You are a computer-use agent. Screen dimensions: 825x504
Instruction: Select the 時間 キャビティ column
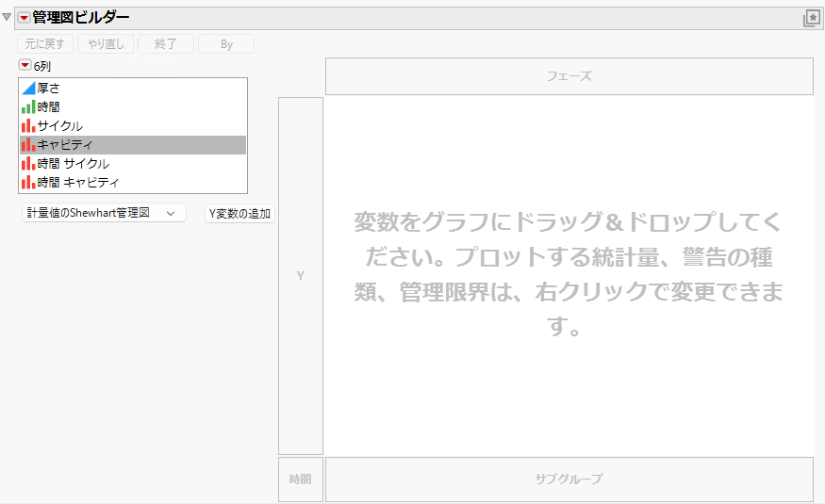click(133, 183)
